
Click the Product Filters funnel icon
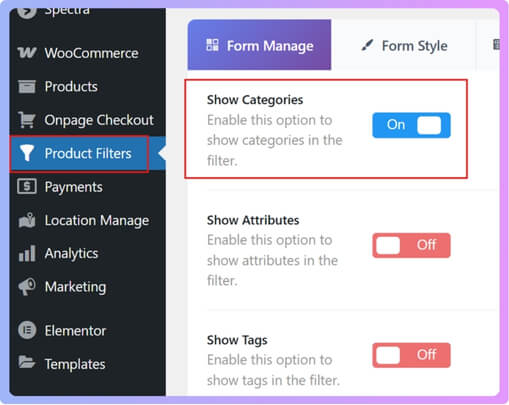(27, 153)
